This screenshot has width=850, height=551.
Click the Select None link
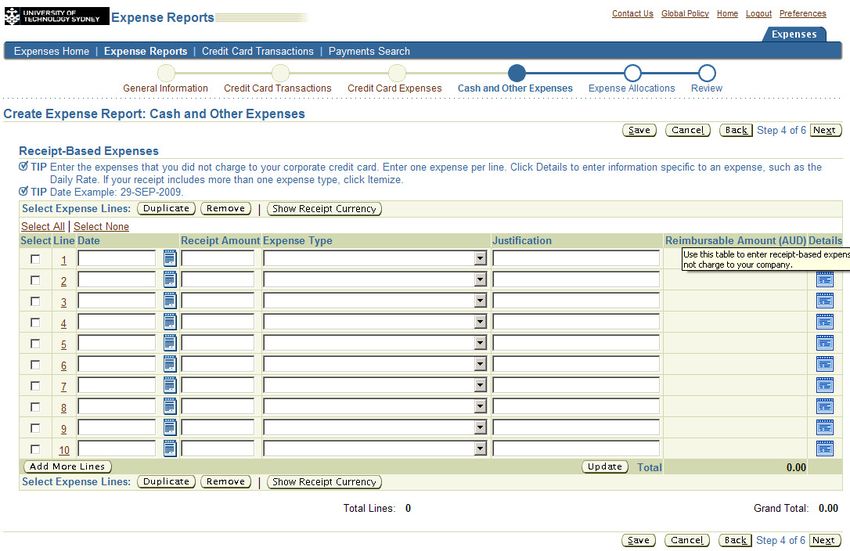click(101, 227)
